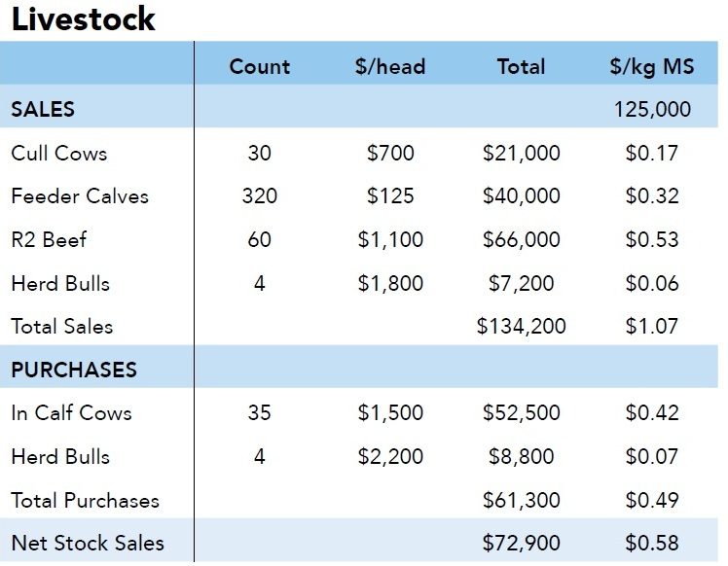Click the Total column header
Viewport: 728px width, 566px height.
tap(521, 66)
